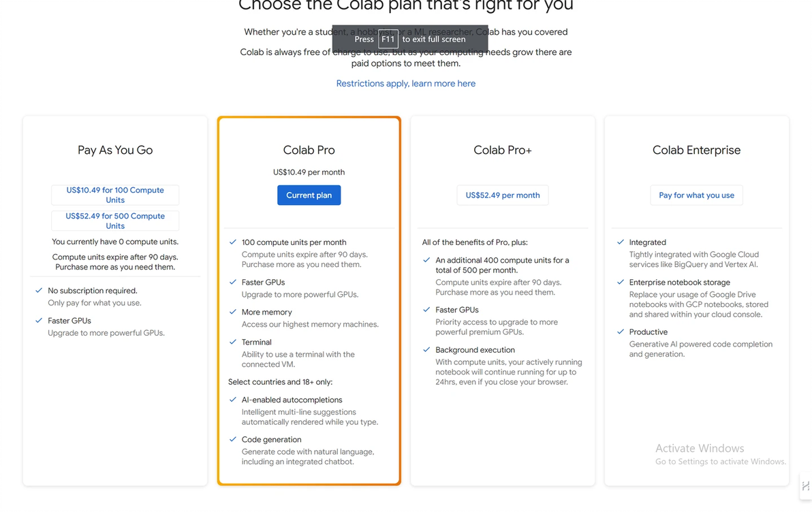The image size is (812, 512).
Task: Click checkmark beside 'An additional 400 compute units'
Action: 426,260
